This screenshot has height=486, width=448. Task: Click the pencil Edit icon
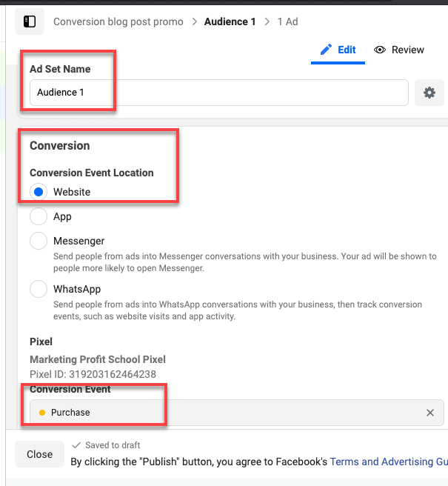[x=326, y=50]
